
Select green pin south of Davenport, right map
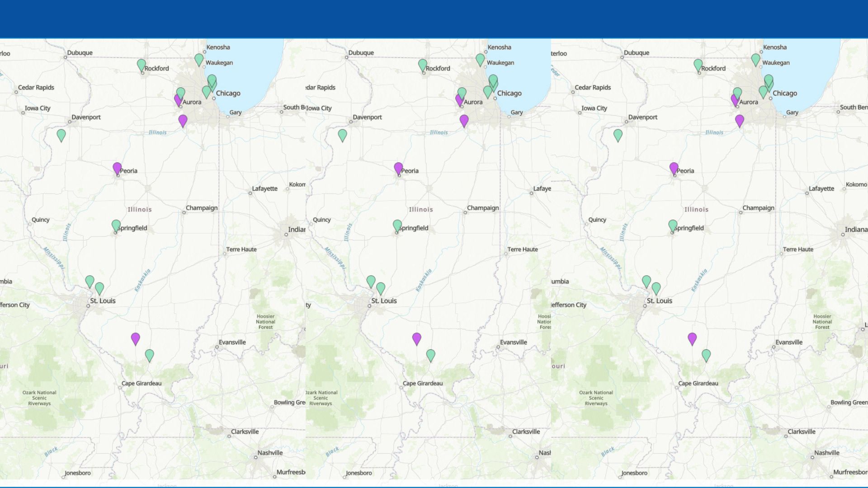pos(618,135)
